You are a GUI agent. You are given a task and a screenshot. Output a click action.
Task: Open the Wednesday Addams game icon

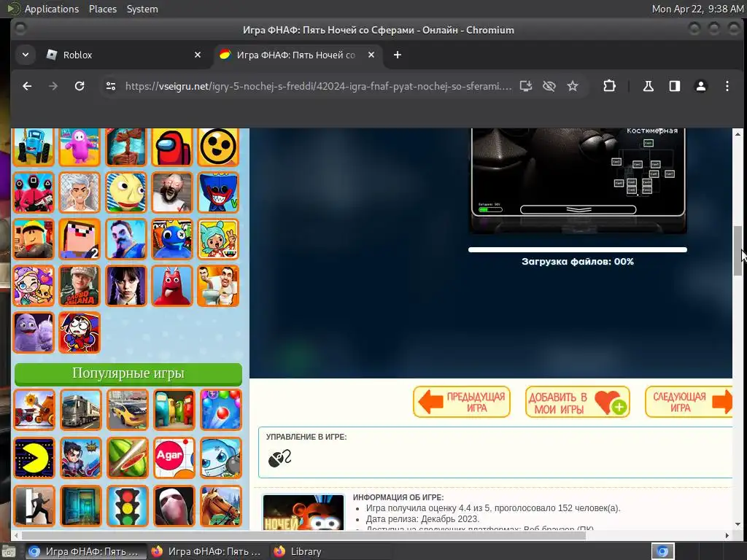pos(125,286)
